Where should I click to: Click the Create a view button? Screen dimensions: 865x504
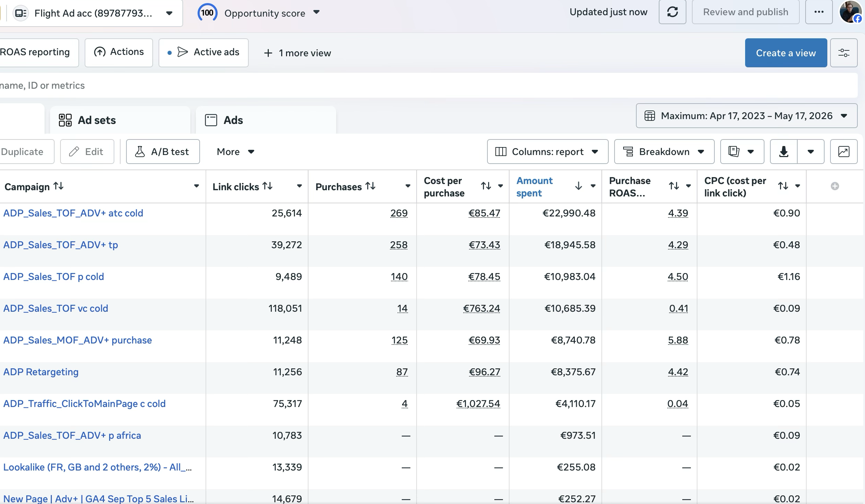pos(786,53)
